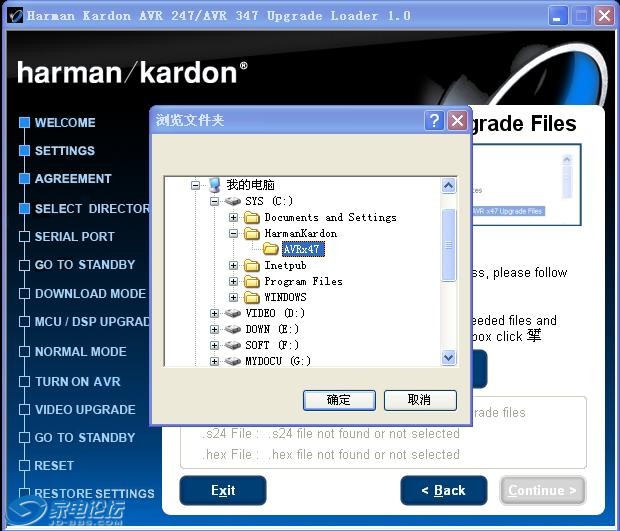Click the VIDEO UPGRADE step in sidebar

(x=85, y=410)
